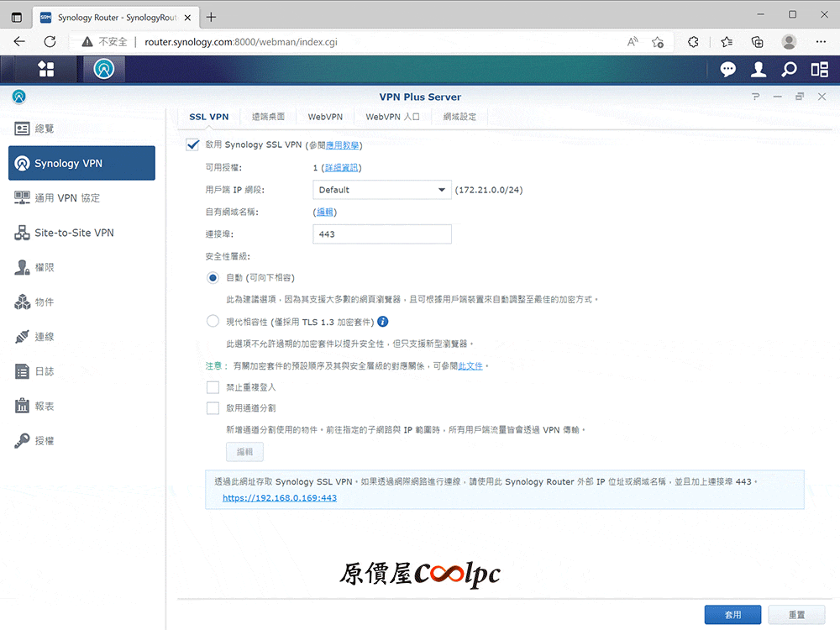Open the 日誌 log section
The height and width of the screenshot is (630, 840).
[x=81, y=371]
